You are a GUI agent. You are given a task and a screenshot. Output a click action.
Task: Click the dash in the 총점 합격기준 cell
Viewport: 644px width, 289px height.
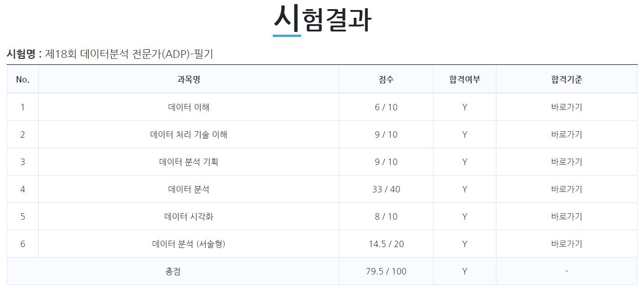[x=567, y=270]
